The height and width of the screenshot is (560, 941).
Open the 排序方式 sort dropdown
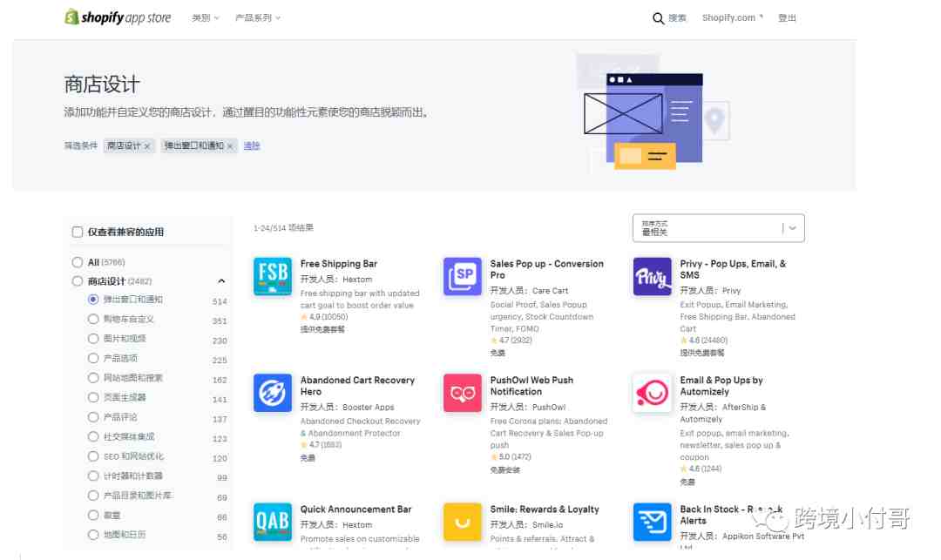coord(718,228)
